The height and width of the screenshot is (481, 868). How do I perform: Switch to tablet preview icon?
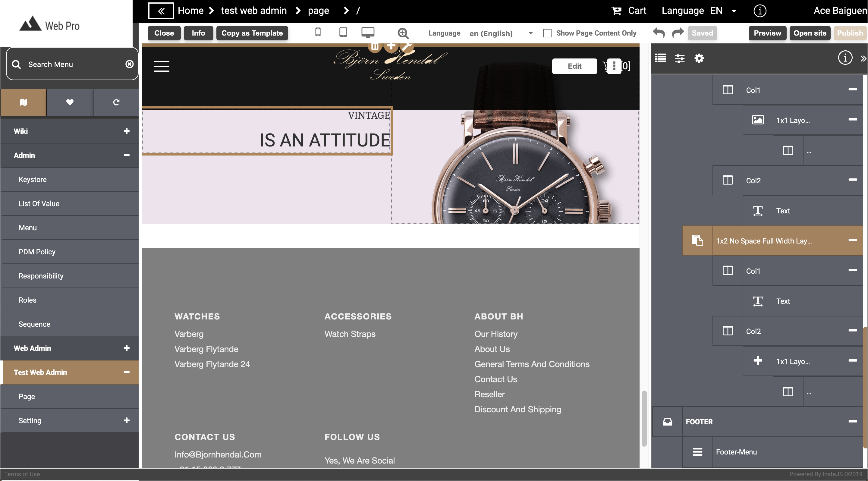tap(343, 32)
